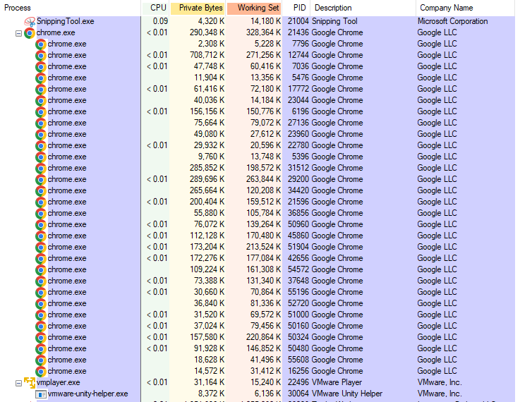
Task: Click the PID 21004 cell
Action: pos(298,21)
